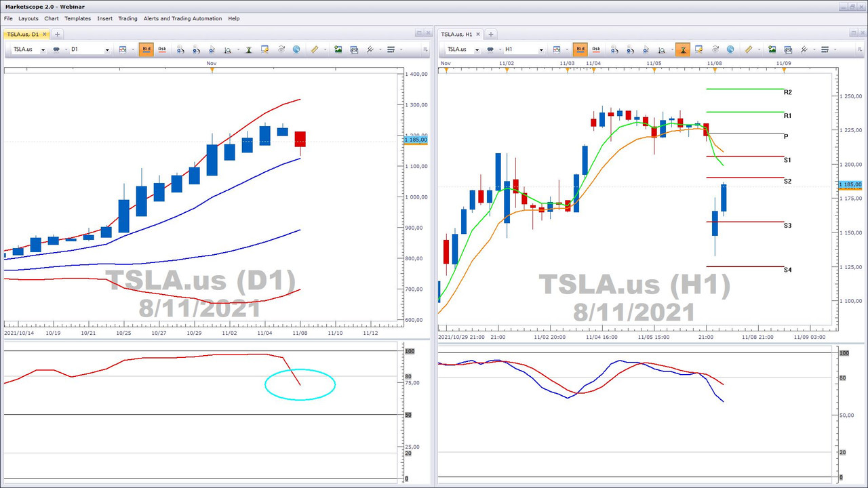Open the File menu
Image resolution: width=868 pixels, height=488 pixels.
click(x=8, y=18)
